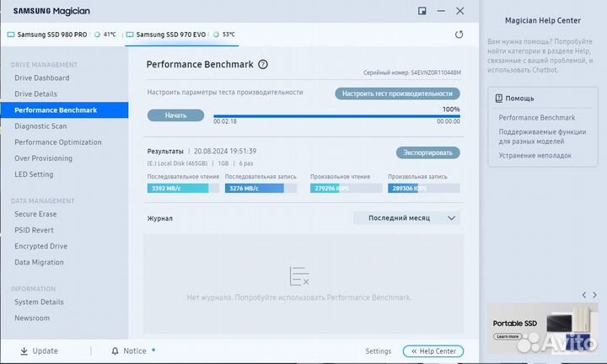Open Secure Erase
607x364 pixels.
[35, 214]
